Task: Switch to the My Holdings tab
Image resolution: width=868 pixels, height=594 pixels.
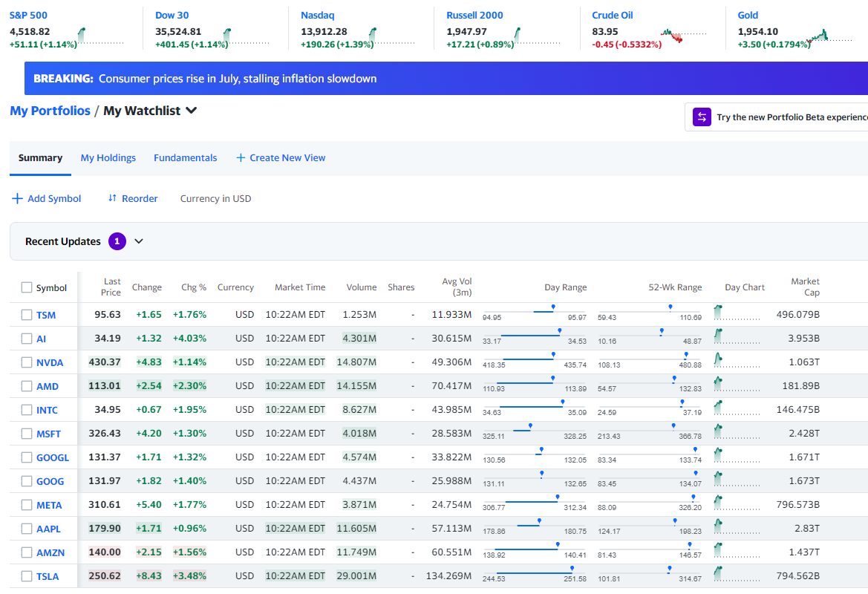Action: click(x=108, y=157)
